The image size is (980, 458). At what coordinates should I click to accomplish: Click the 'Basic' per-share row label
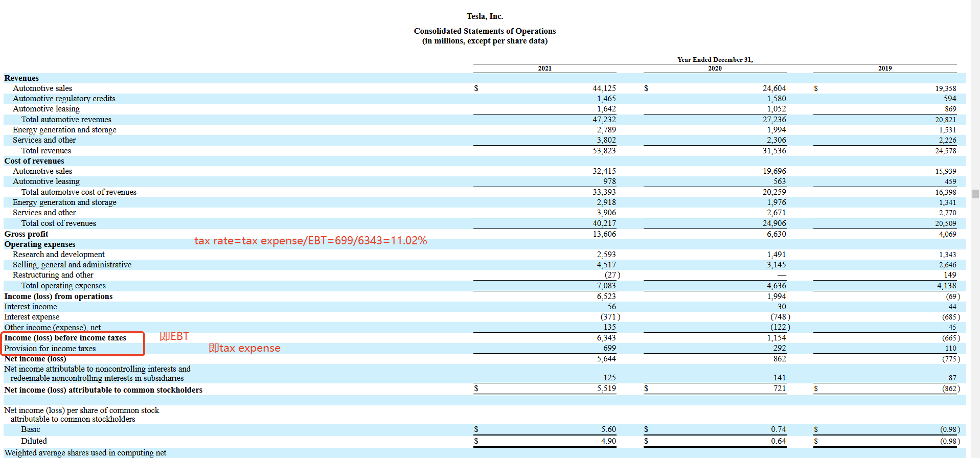[x=31, y=429]
